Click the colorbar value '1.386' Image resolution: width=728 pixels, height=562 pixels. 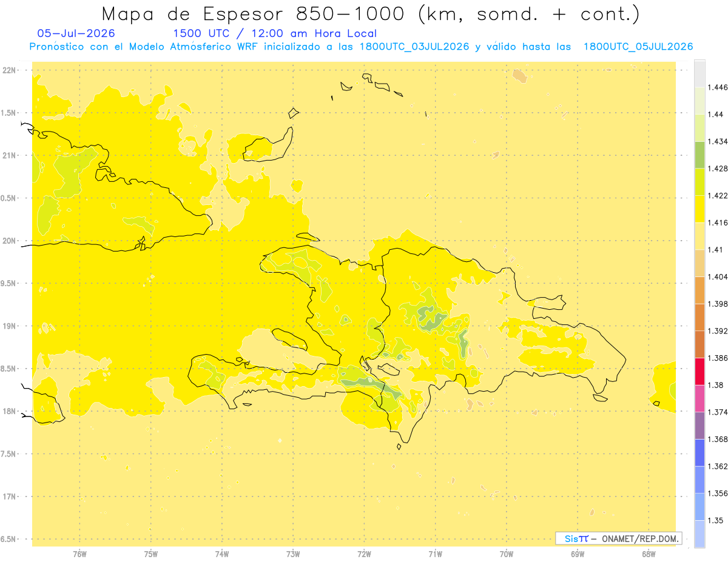point(718,358)
